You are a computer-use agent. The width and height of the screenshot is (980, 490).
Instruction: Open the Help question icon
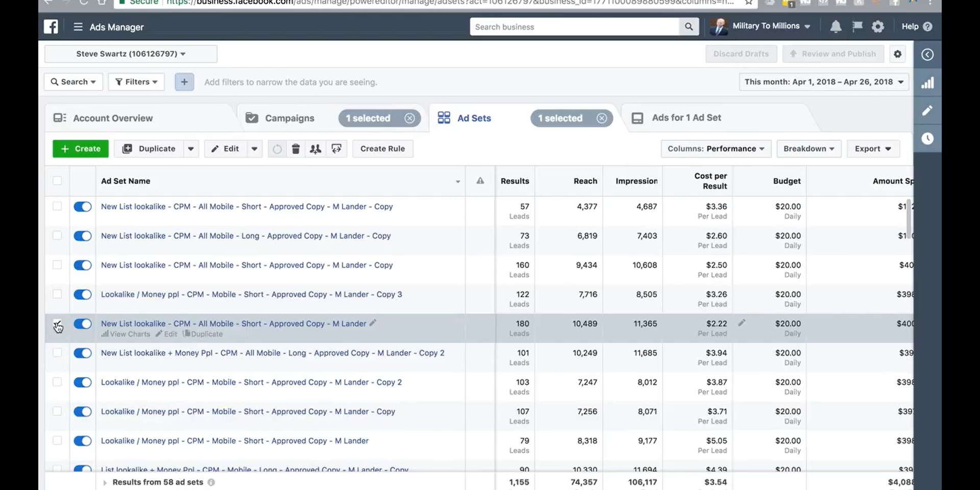pyautogui.click(x=927, y=27)
